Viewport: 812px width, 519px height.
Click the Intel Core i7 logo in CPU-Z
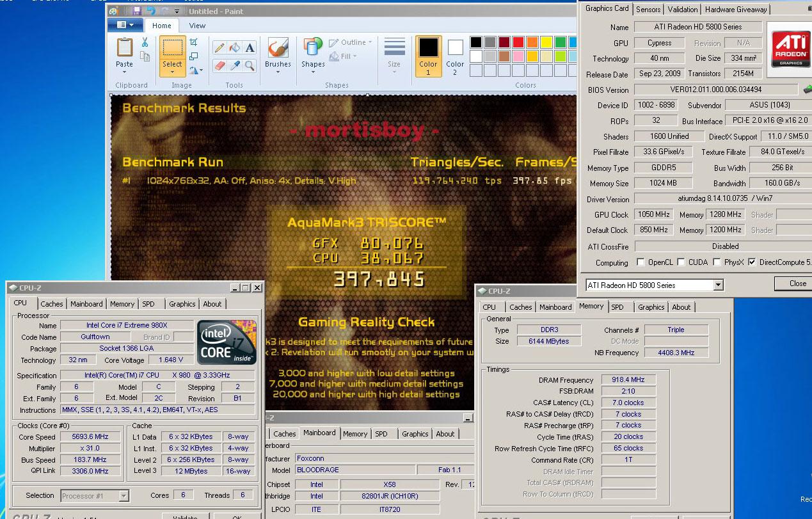click(x=227, y=342)
